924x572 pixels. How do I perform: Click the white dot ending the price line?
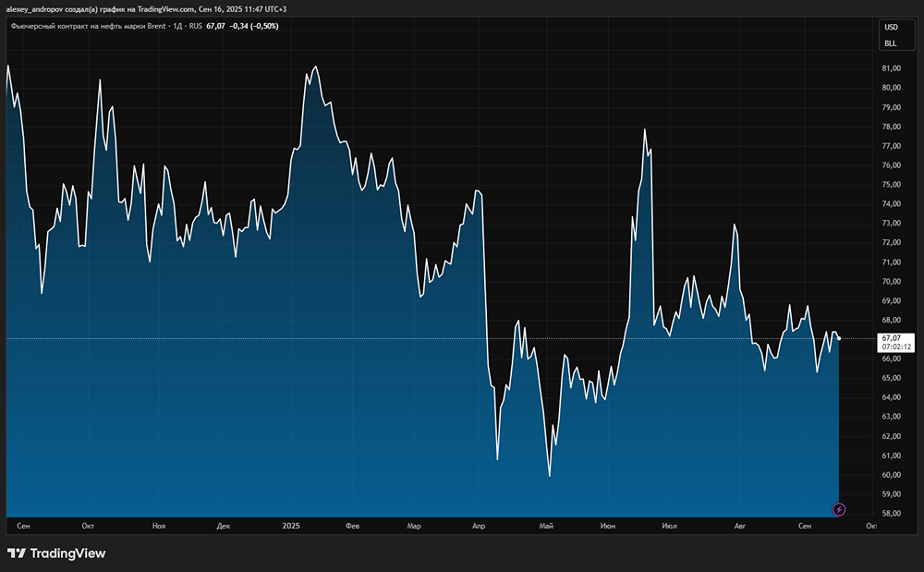839,338
